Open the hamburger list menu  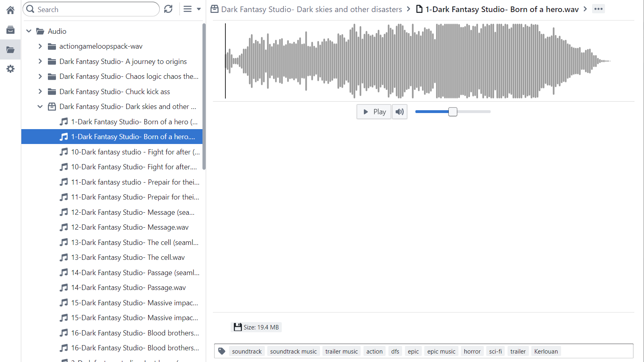[188, 9]
